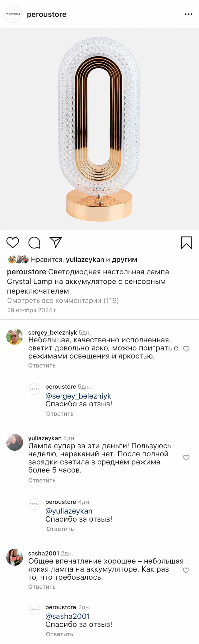Open the peroustore profile logo in the header
199x644 pixels.
(13, 14)
